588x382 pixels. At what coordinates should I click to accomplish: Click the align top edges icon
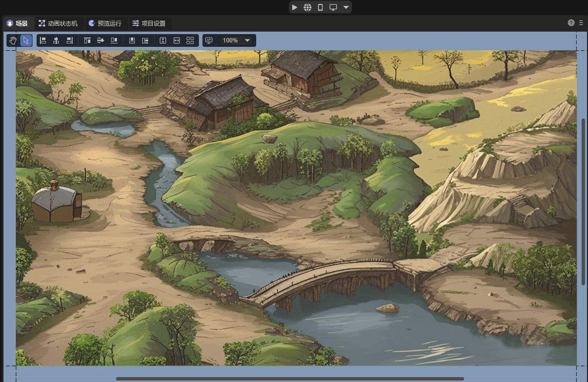point(87,40)
